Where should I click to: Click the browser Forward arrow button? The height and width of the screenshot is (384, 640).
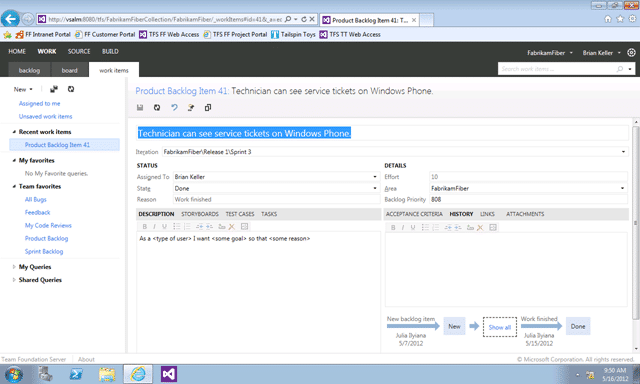click(x=27, y=19)
